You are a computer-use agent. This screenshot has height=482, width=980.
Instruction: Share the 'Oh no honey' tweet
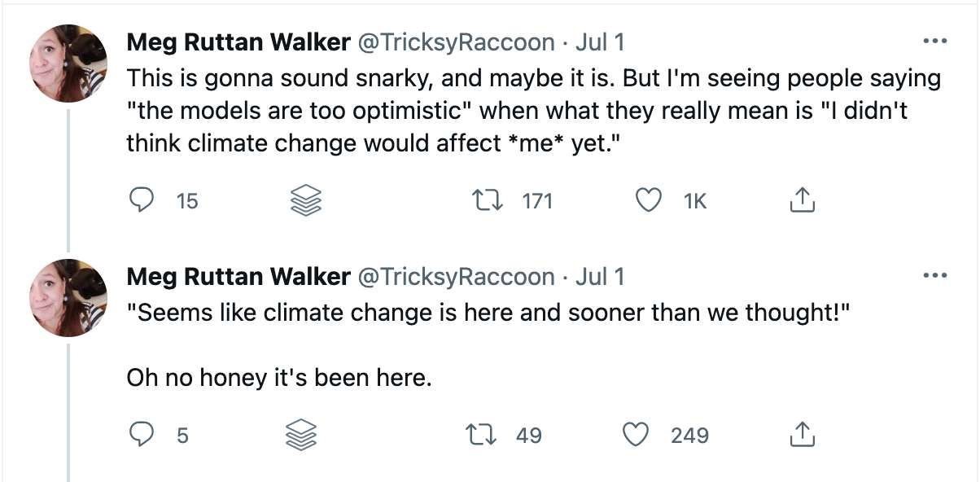tap(802, 435)
